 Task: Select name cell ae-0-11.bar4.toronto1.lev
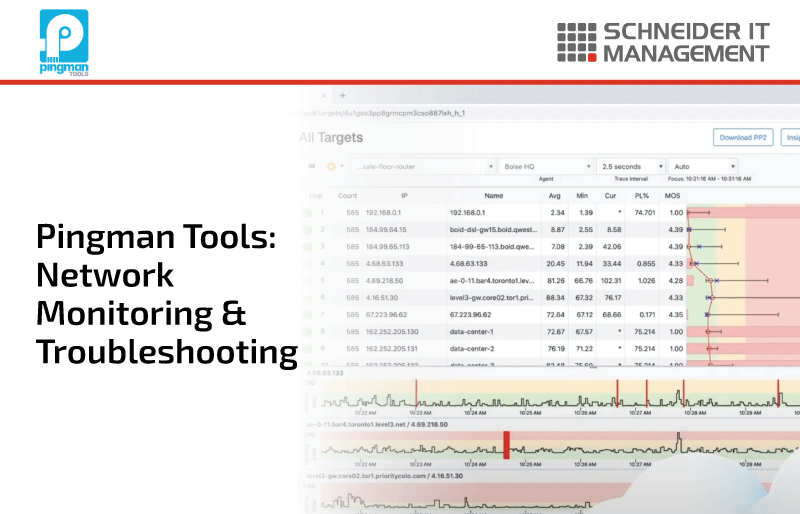click(x=492, y=281)
